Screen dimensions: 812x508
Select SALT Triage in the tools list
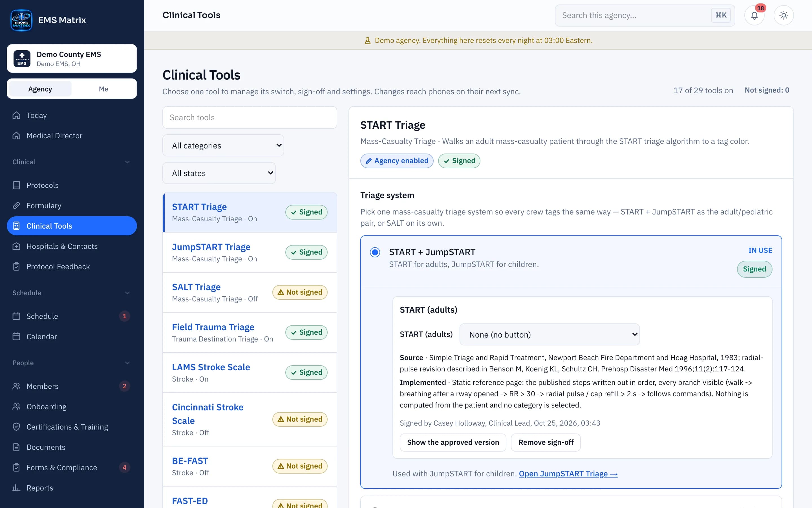(250, 292)
